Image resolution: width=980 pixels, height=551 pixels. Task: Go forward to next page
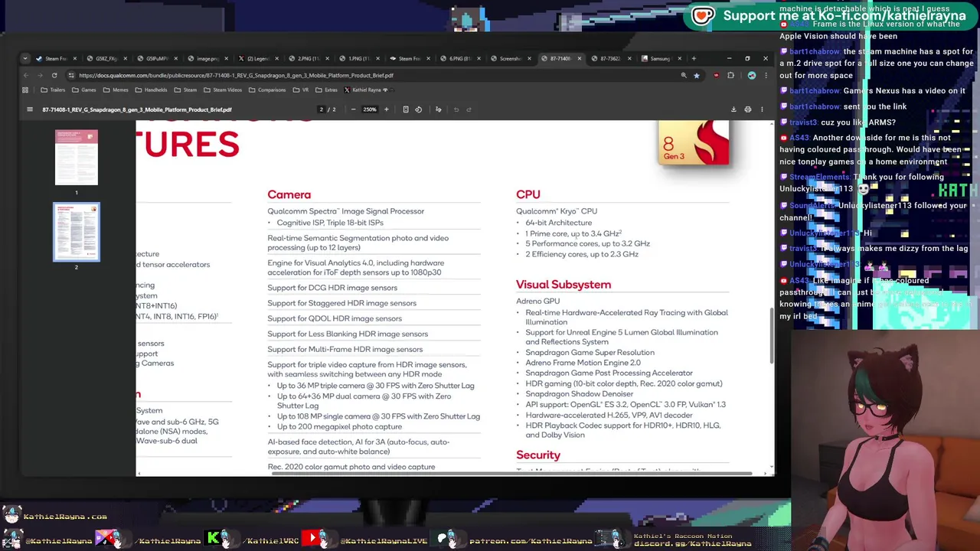coord(40,75)
